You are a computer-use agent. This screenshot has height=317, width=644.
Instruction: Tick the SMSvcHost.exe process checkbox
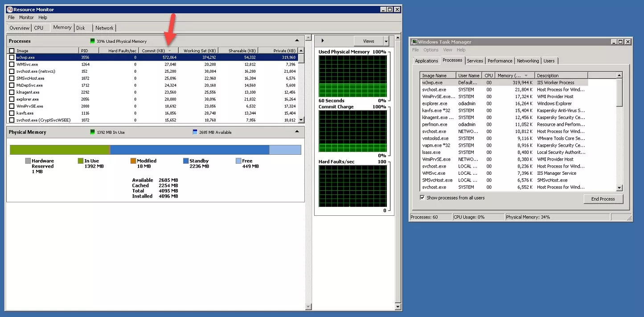[12, 78]
